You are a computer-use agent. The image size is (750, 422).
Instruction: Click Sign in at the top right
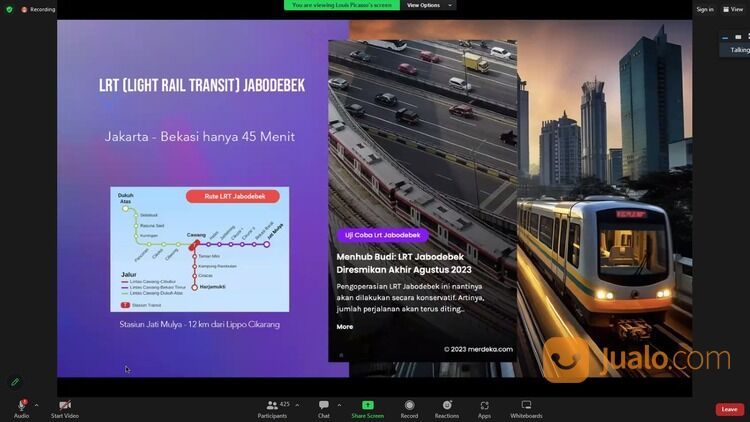[705, 9]
